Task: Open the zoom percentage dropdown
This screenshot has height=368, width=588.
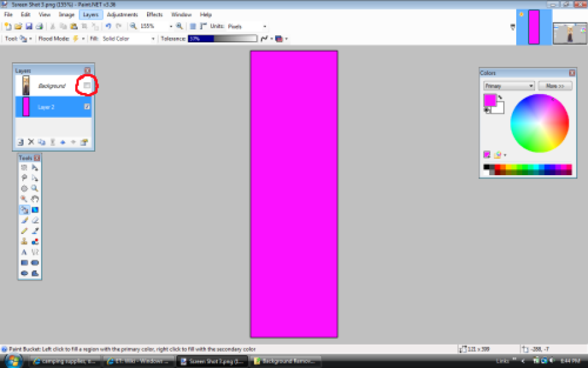Action: pos(171,26)
